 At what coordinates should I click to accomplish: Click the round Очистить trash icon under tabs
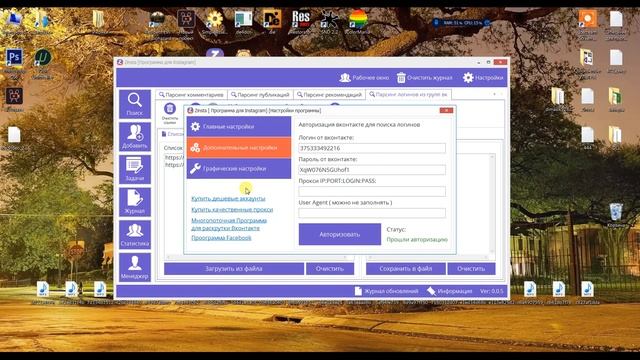pyautogui.click(x=170, y=109)
